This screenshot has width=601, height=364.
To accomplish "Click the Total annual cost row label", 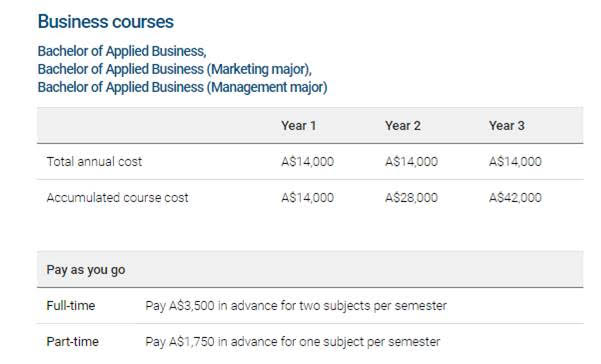I will coord(94,161).
